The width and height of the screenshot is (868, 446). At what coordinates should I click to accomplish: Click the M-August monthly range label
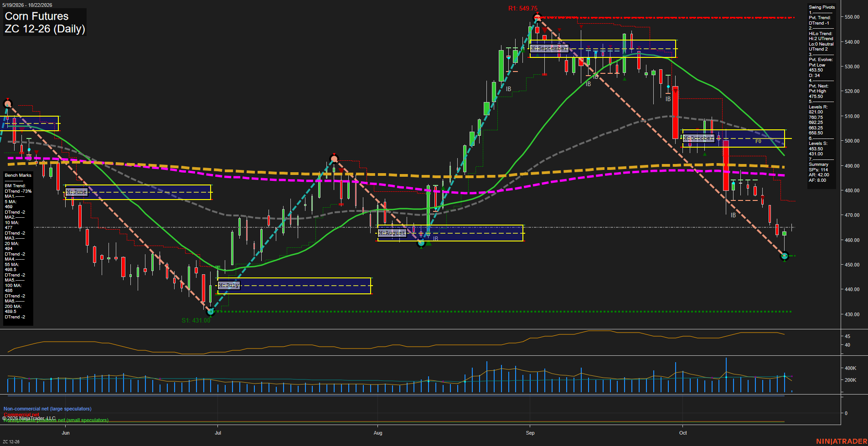[x=392, y=233]
